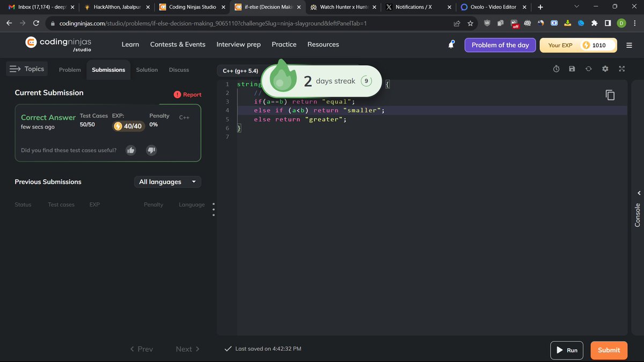Switch to the Problem tab
Viewport: 644px width, 362px height.
(70, 70)
